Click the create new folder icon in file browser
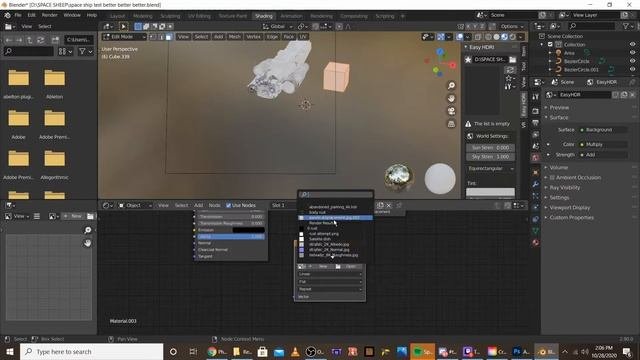Viewport: 640px width, 360px height. click(55, 40)
